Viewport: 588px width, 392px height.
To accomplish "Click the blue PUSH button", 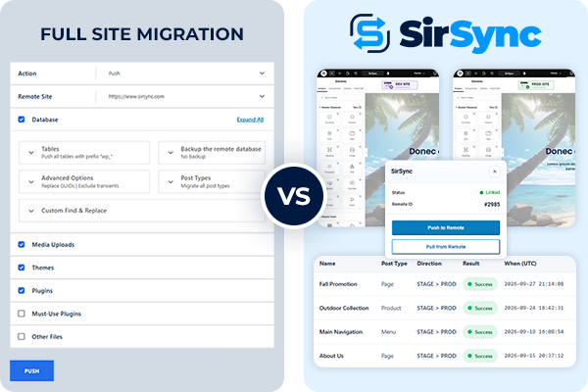I will coord(32,370).
